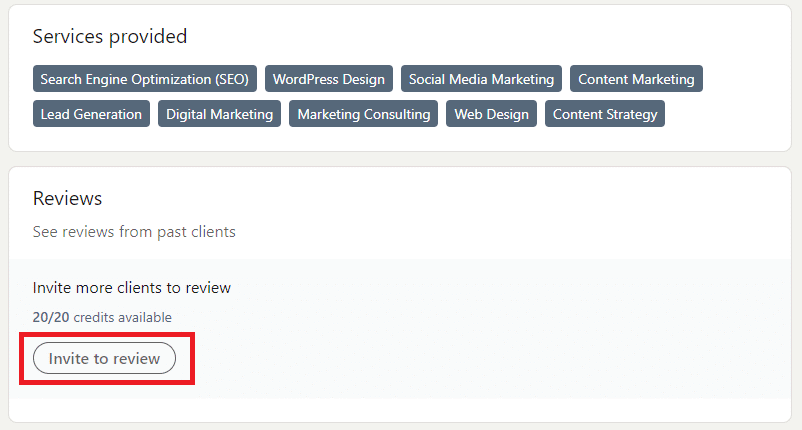Click the word "review" inside the invite button
The height and width of the screenshot is (430, 802).
(137, 358)
